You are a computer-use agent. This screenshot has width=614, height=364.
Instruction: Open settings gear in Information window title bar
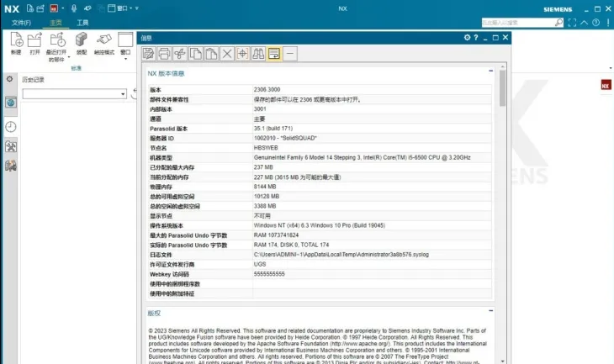coord(467,38)
